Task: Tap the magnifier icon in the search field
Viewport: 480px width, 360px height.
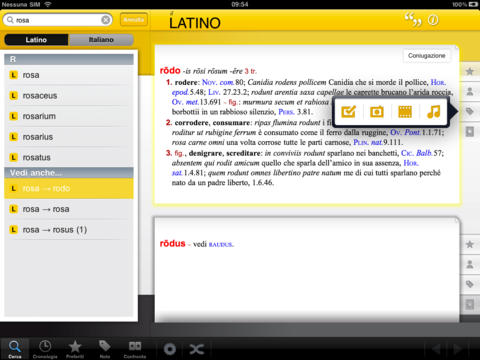Action: coord(10,20)
